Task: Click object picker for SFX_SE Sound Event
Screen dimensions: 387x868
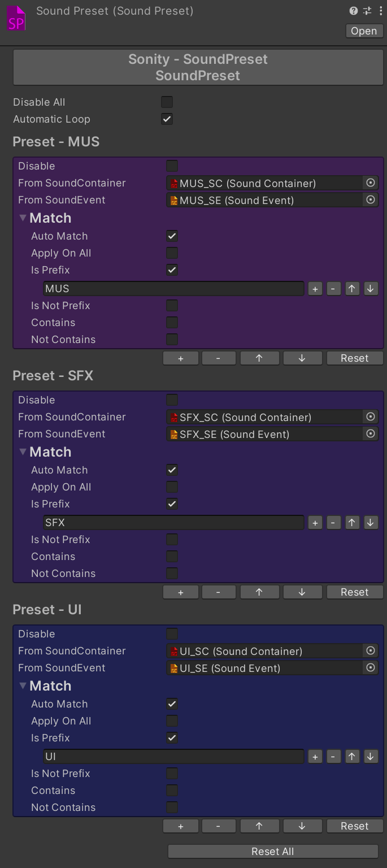Action: click(371, 433)
